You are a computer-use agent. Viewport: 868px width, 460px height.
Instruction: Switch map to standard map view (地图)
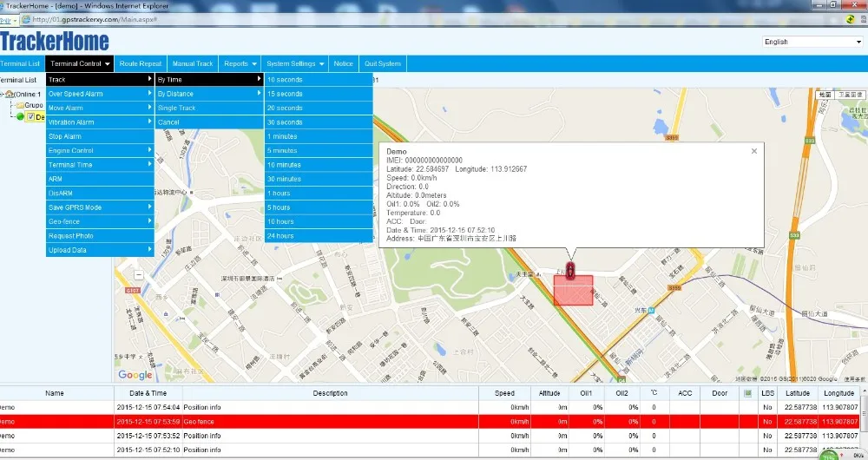point(825,94)
